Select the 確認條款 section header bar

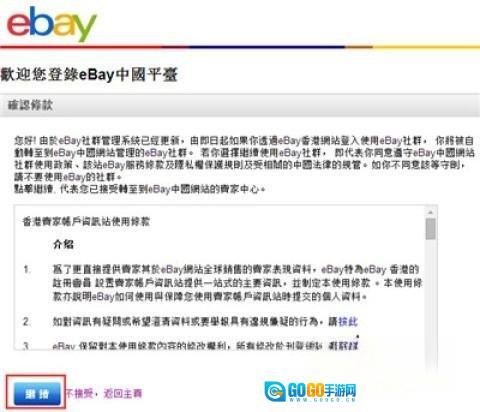[x=240, y=105]
